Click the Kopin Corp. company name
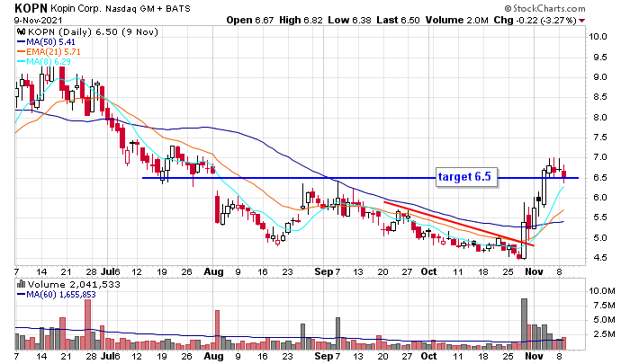This screenshot has height=364, width=630. [76, 8]
